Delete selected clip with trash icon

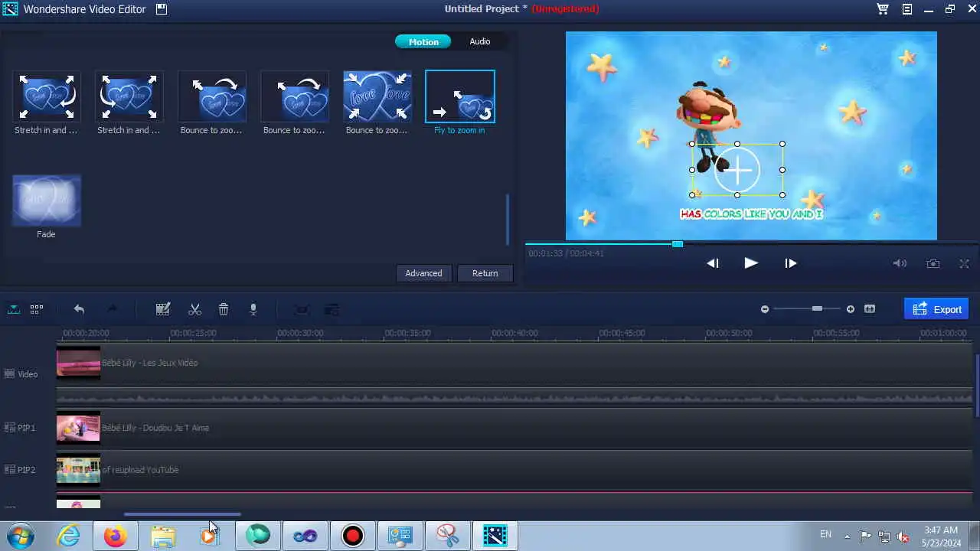(x=224, y=309)
